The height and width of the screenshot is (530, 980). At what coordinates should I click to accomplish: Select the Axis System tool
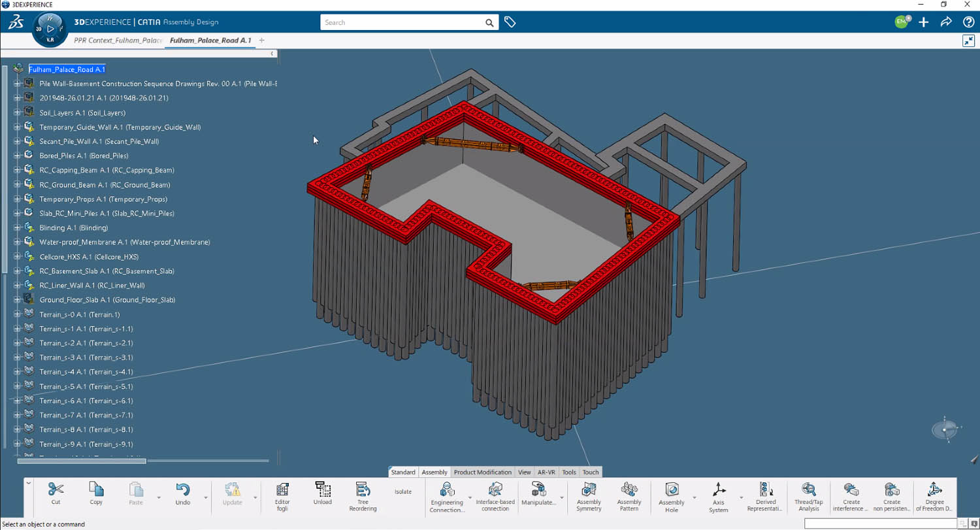point(719,490)
